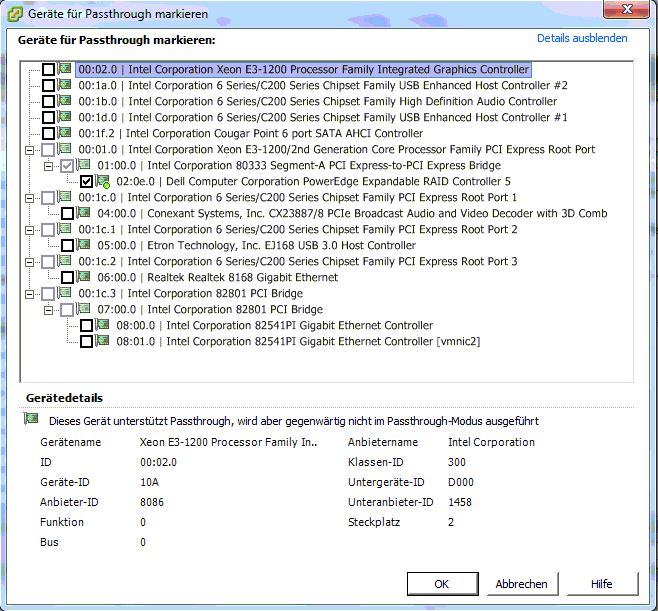This screenshot has height=611, width=658.
Task: Click device icon of 00:01.0 PCI Express Root Port
Action: click(x=64, y=149)
